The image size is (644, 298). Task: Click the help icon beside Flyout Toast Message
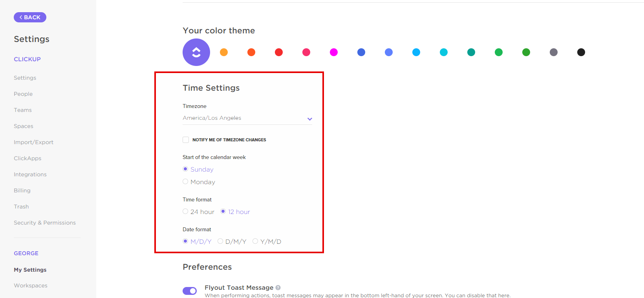278,288
